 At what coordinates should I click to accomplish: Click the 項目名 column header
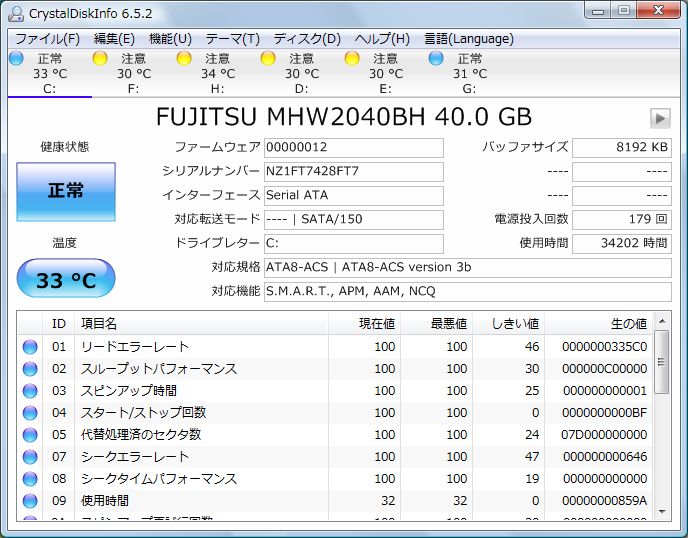[201, 324]
